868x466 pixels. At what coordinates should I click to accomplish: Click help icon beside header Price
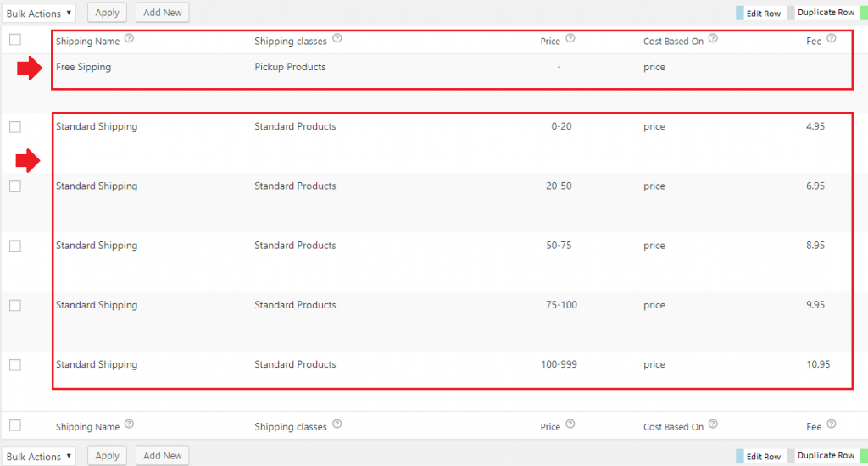(x=570, y=39)
